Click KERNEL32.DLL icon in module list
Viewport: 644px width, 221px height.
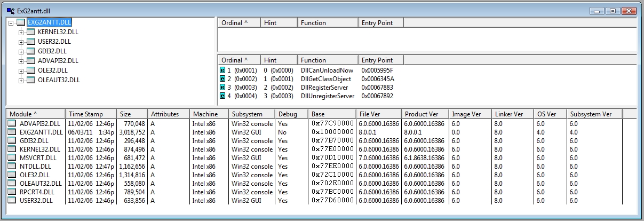coord(12,149)
